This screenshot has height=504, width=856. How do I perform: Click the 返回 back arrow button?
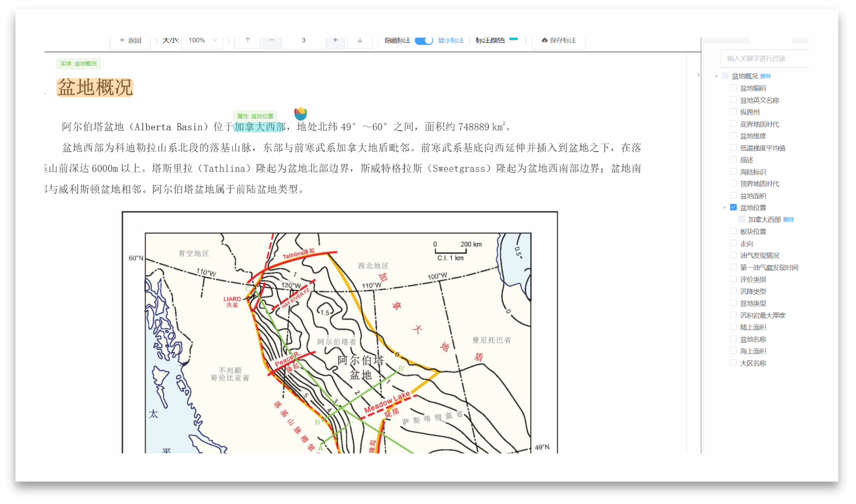pyautogui.click(x=131, y=40)
